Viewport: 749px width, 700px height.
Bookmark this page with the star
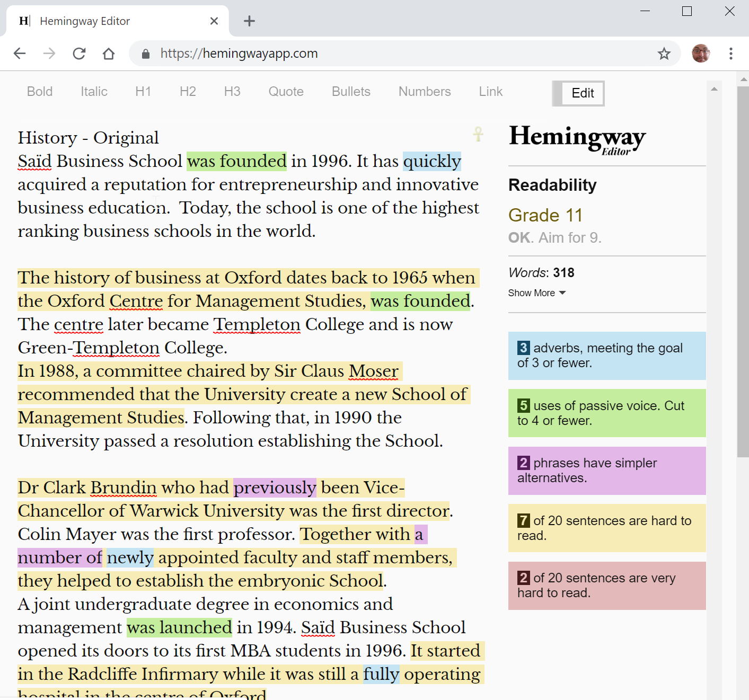click(x=664, y=54)
